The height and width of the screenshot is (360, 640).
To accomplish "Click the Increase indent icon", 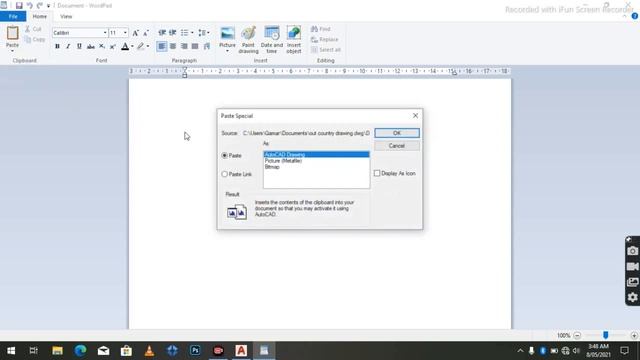I will tap(173, 33).
